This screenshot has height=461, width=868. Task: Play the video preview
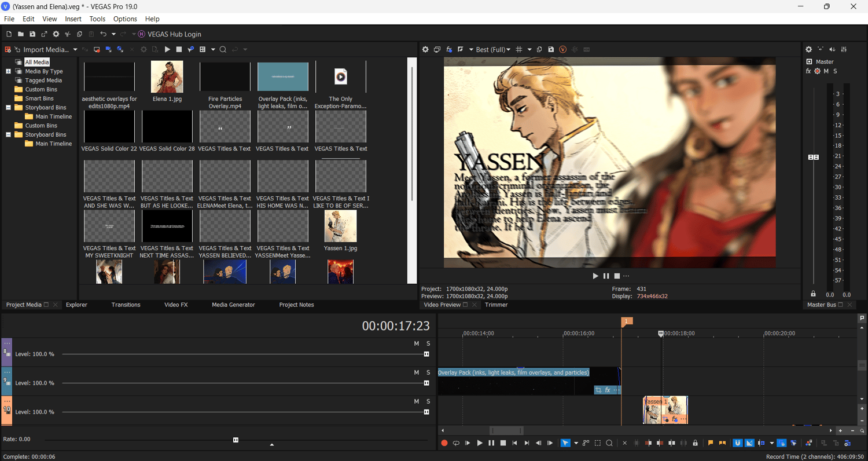tap(595, 276)
